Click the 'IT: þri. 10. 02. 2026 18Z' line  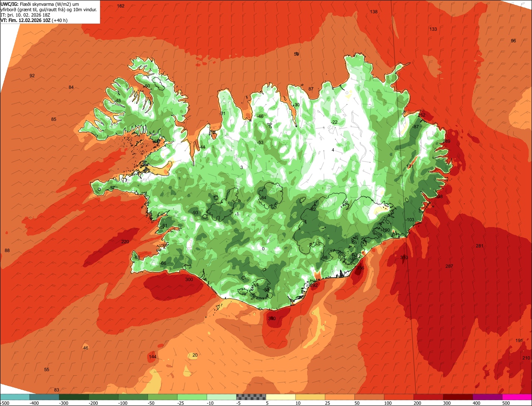point(25,15)
